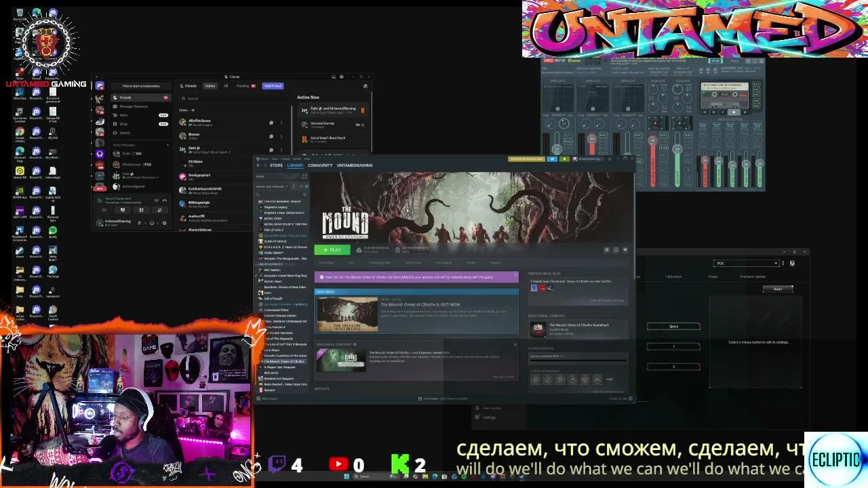Open Recycle Bin desktop icon
868x488 pixels.
pyautogui.click(x=20, y=14)
